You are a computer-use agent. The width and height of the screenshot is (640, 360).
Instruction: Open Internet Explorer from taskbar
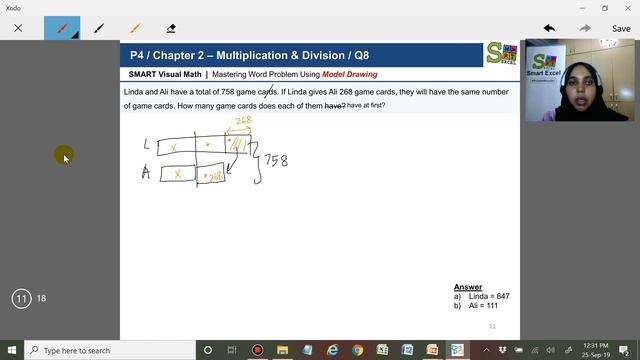point(333,350)
